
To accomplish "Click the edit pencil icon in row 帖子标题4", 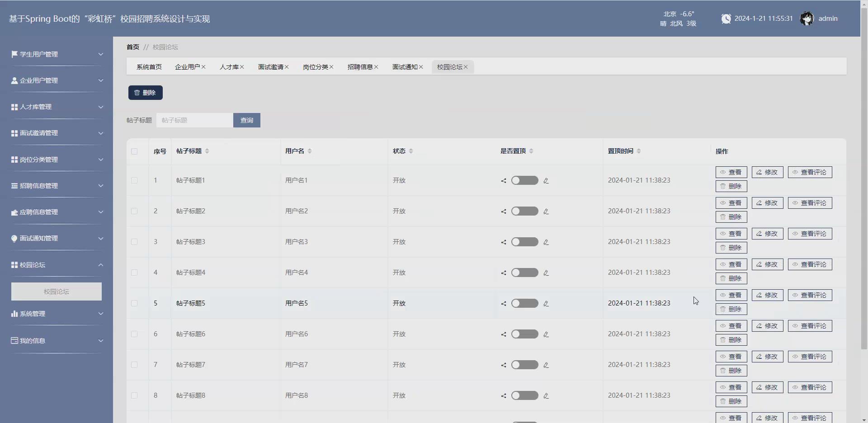I will (x=546, y=273).
